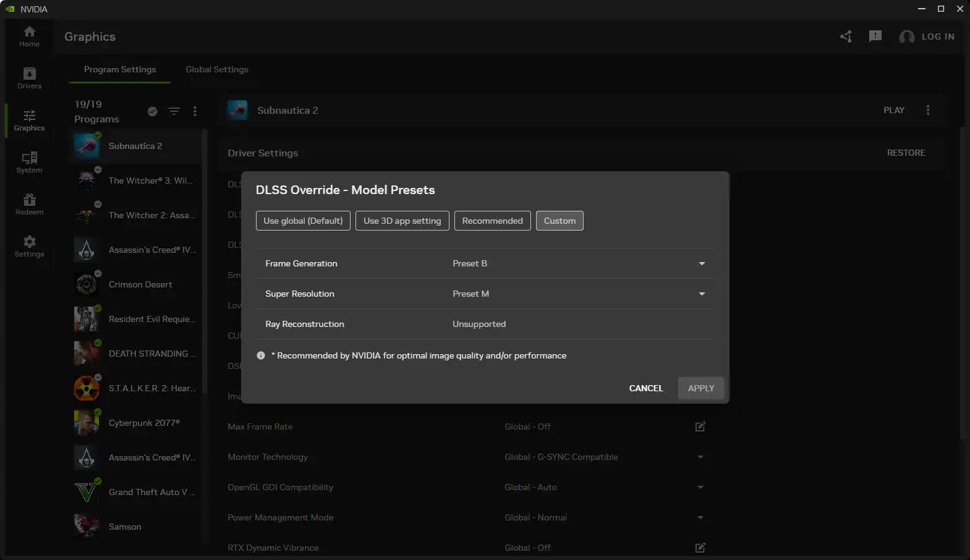Select Subnautica 2 in programs list
This screenshot has height=560, width=970.
[x=137, y=146]
